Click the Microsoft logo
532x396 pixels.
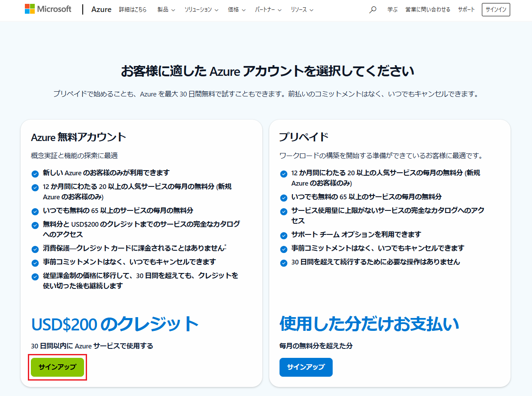[48, 9]
